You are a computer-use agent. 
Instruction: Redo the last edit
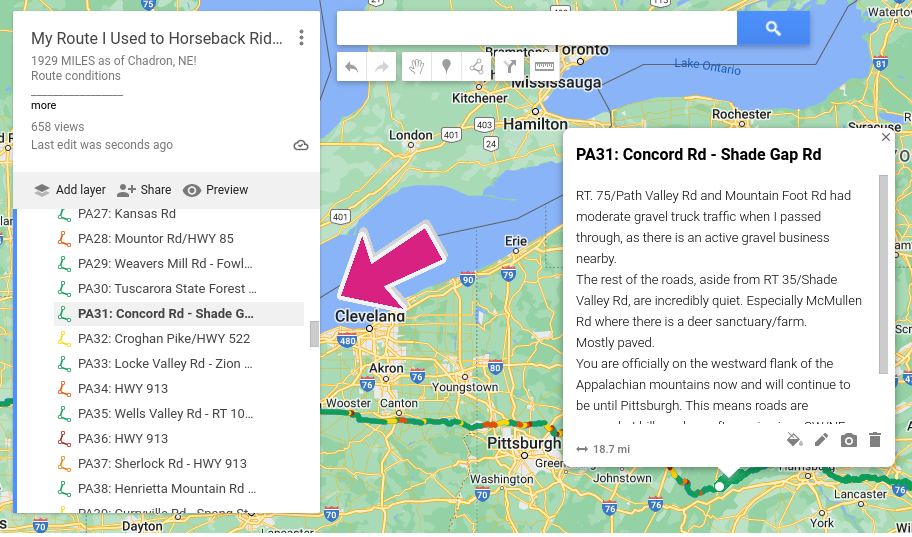coord(382,67)
